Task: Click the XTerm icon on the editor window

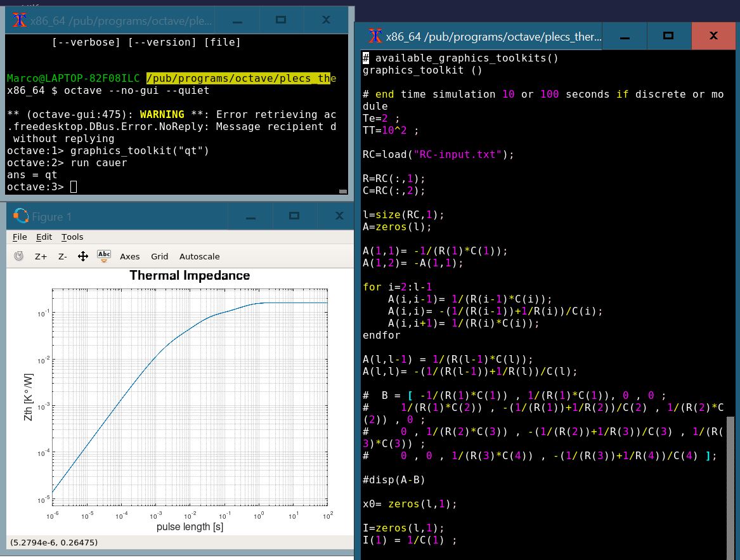Action: point(374,36)
